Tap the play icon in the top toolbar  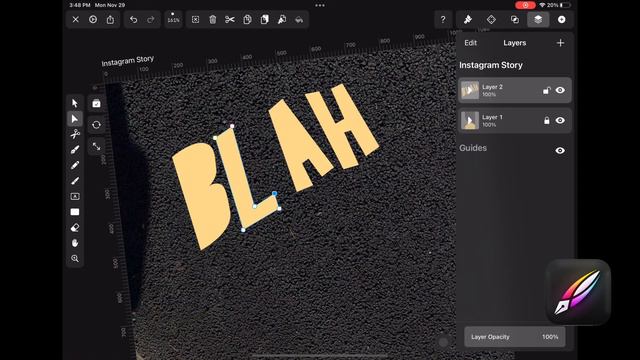[93, 20]
